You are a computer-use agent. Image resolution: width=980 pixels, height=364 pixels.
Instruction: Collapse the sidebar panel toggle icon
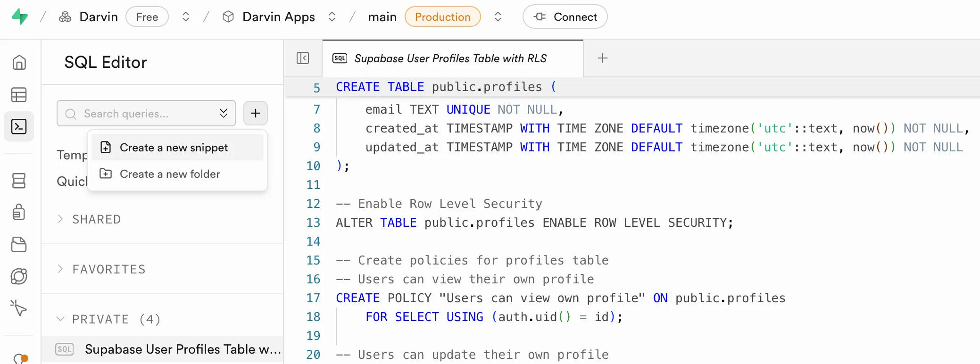click(303, 58)
